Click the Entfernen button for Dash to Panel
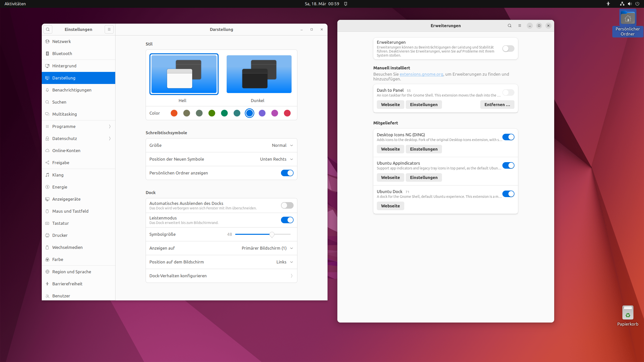Image resolution: width=644 pixels, height=362 pixels. (x=497, y=105)
